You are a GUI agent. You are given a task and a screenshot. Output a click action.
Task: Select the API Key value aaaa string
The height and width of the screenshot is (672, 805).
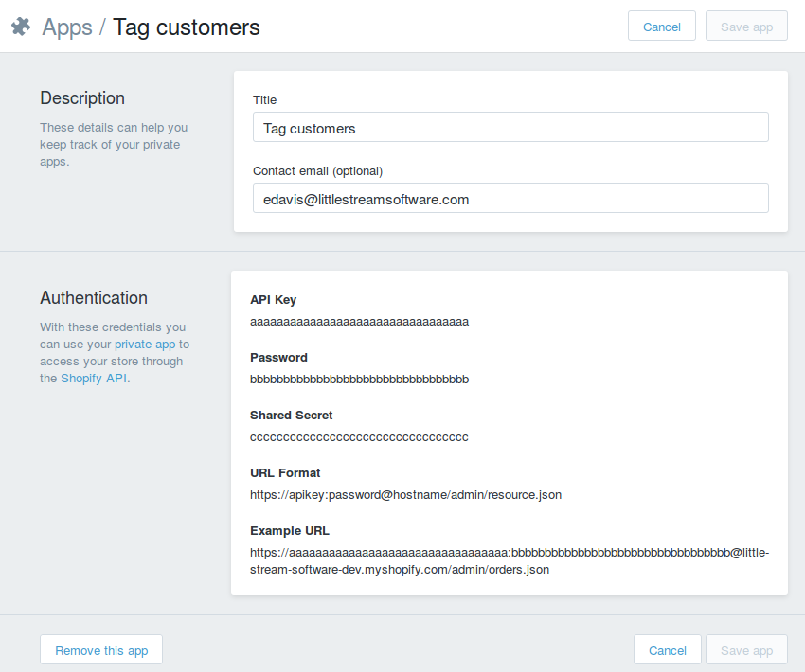pos(359,322)
